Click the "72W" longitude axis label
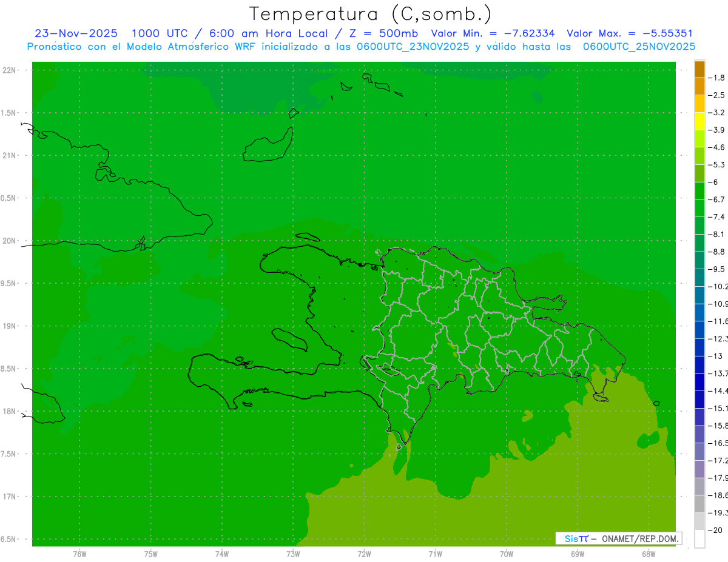Viewport: 728px width, 562px height. pyautogui.click(x=364, y=554)
